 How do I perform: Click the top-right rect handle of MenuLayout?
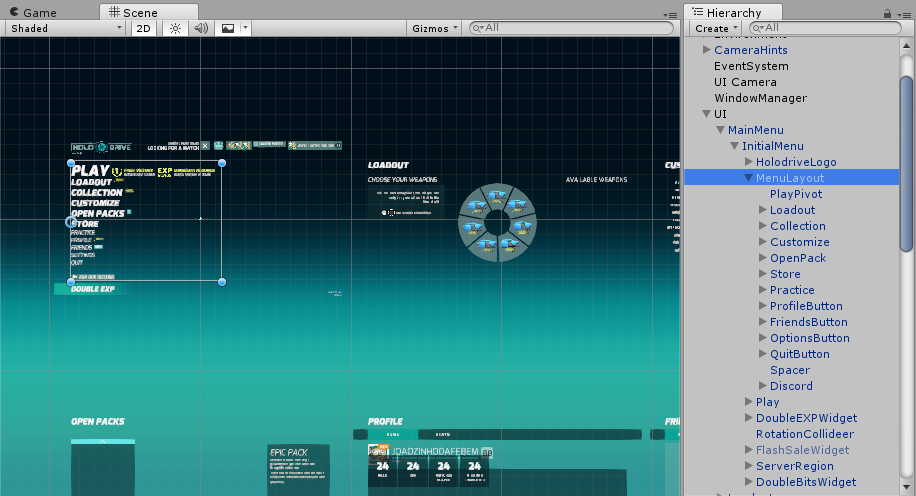[x=222, y=163]
